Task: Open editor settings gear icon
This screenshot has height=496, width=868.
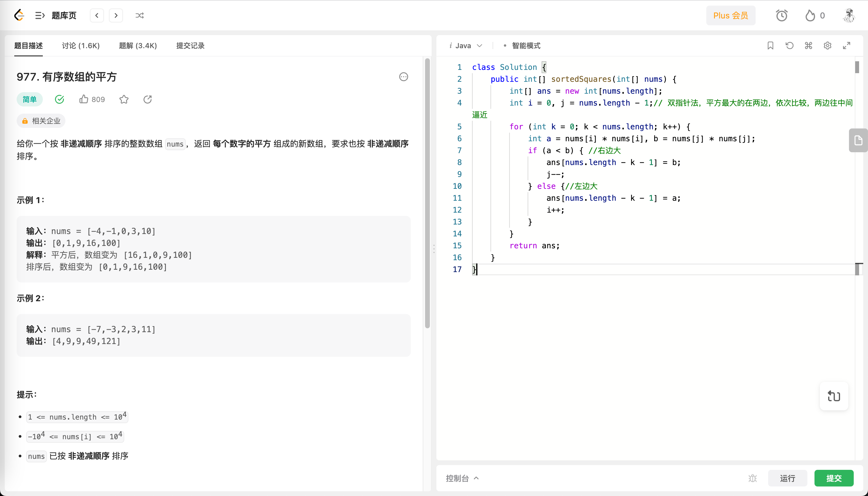Action: coord(828,46)
